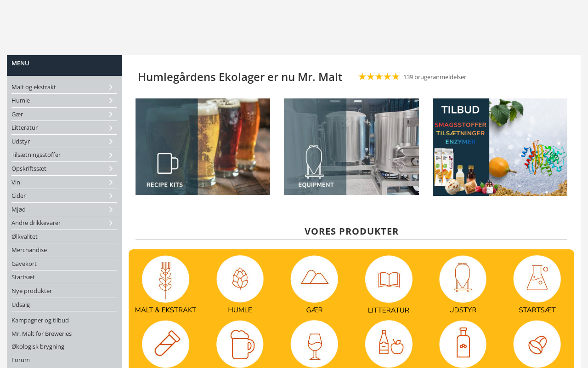
Task: Open the Ølkvalitet menu entry
Action: tap(24, 236)
